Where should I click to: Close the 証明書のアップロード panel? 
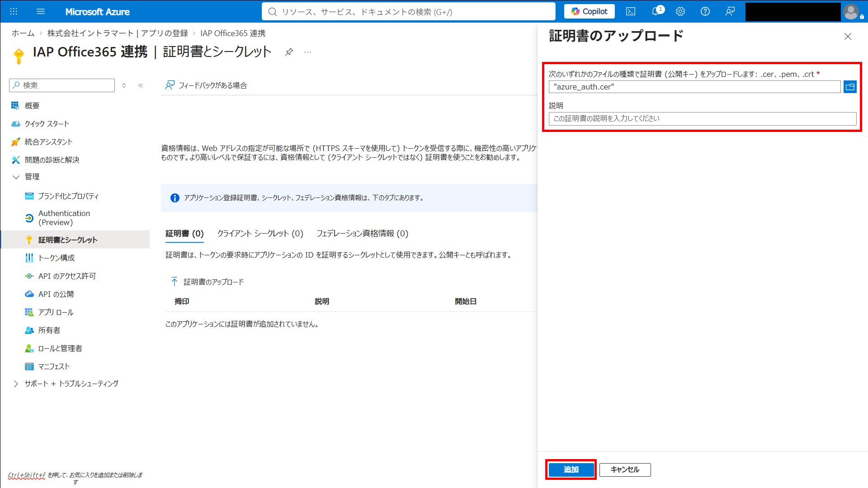click(848, 37)
